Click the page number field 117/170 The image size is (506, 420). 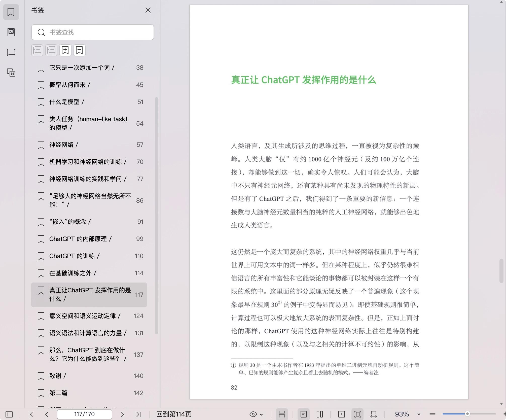coord(85,414)
